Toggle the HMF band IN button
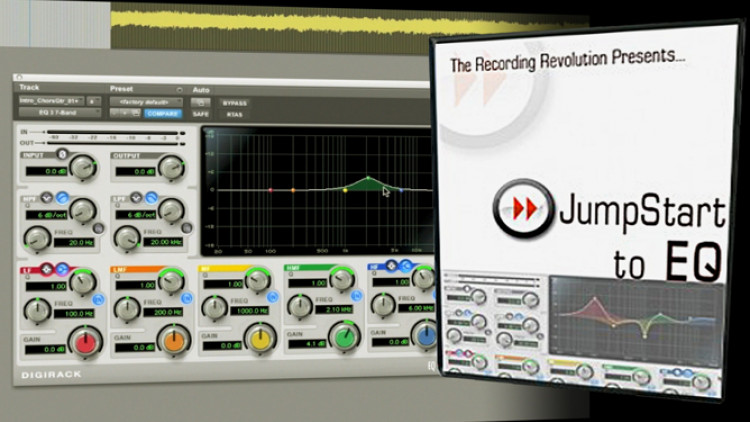Viewport: 750px width, 422px height. tap(356, 295)
